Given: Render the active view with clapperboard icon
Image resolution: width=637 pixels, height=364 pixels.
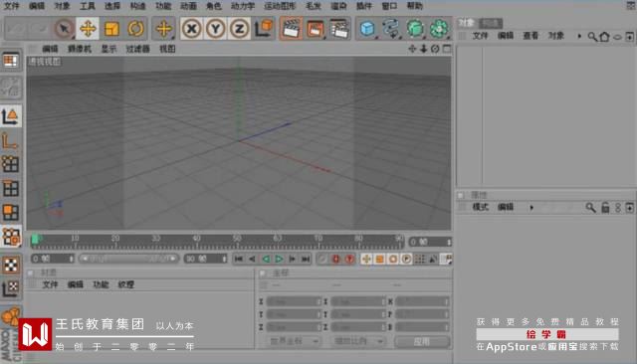Looking at the screenshot, I should click(291, 29).
